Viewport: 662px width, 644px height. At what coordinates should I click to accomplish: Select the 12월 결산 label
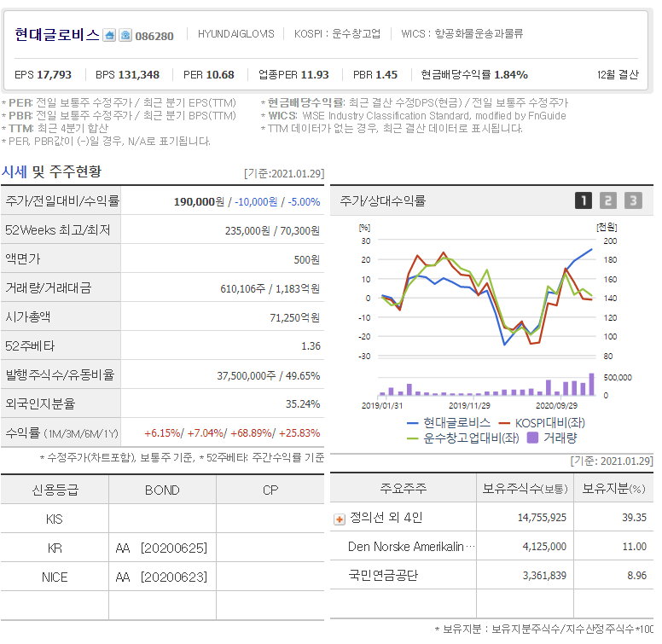[x=618, y=75]
